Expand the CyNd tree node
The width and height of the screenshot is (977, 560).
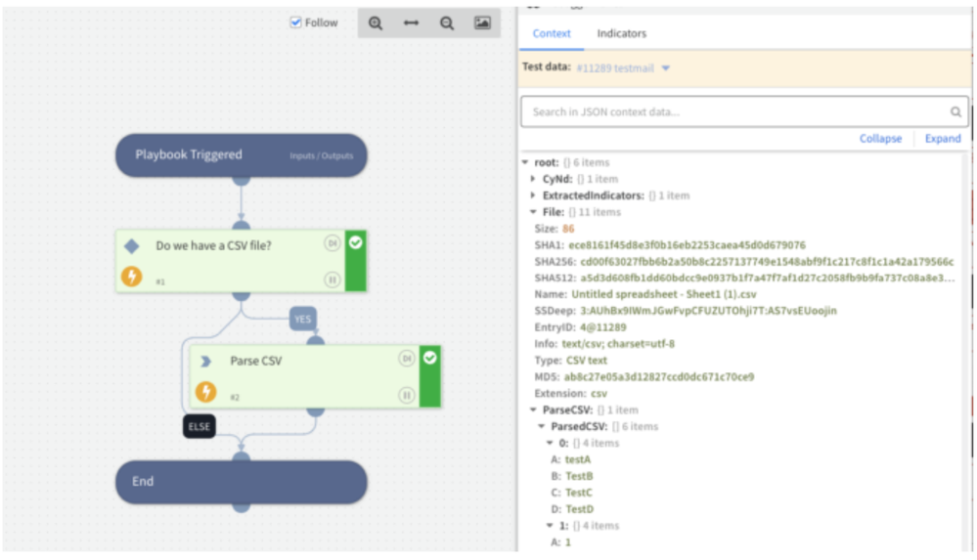click(533, 180)
